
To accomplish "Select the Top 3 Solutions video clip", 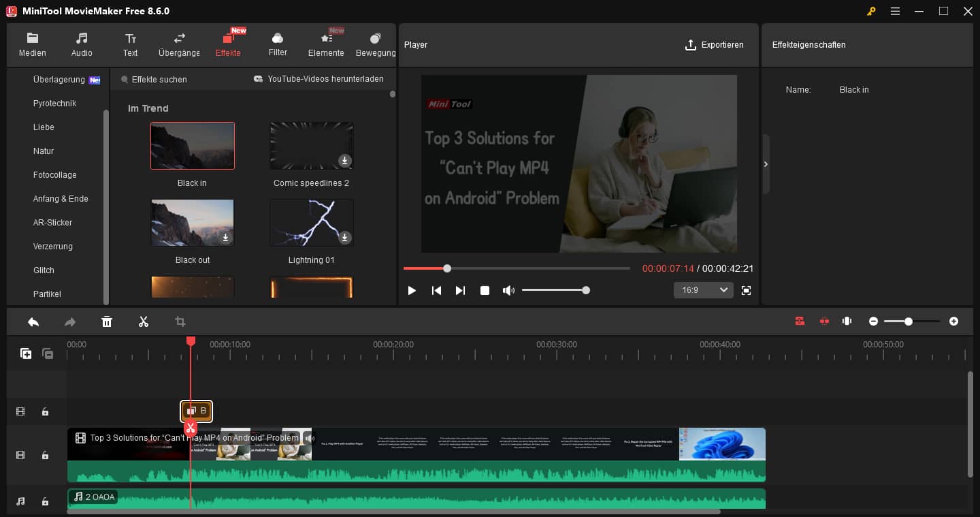I will (416, 454).
